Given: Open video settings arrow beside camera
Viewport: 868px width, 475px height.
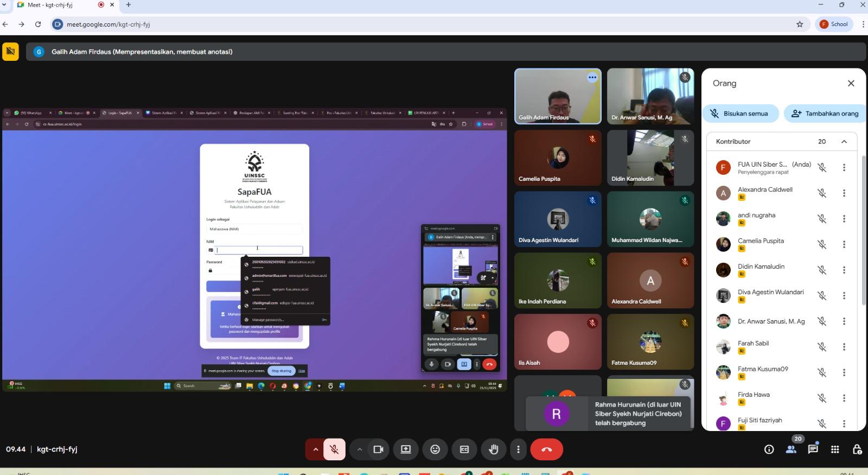Looking at the screenshot, I should pyautogui.click(x=359, y=449).
